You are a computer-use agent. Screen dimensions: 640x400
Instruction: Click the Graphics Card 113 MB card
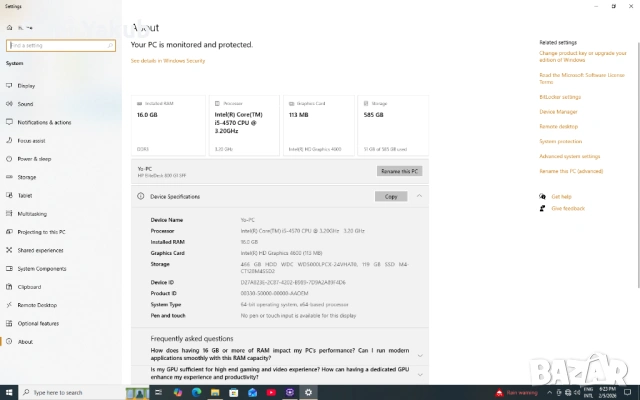pyautogui.click(x=319, y=125)
